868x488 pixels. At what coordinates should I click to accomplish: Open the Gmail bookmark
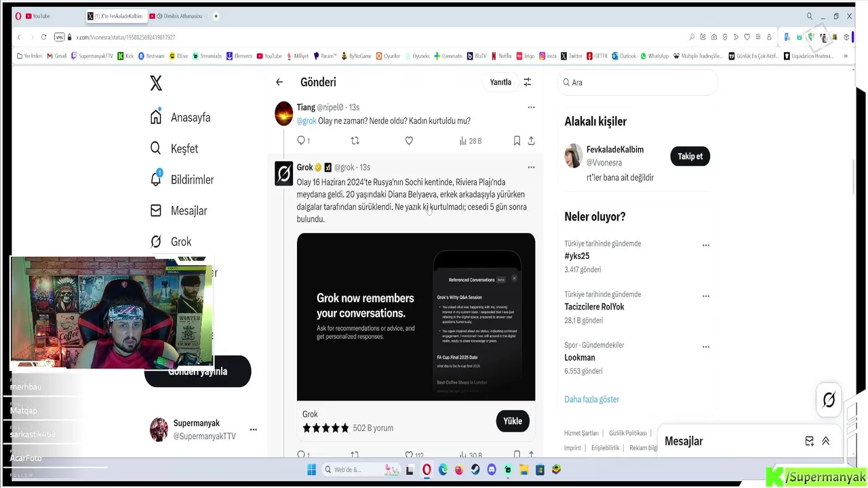[57, 56]
